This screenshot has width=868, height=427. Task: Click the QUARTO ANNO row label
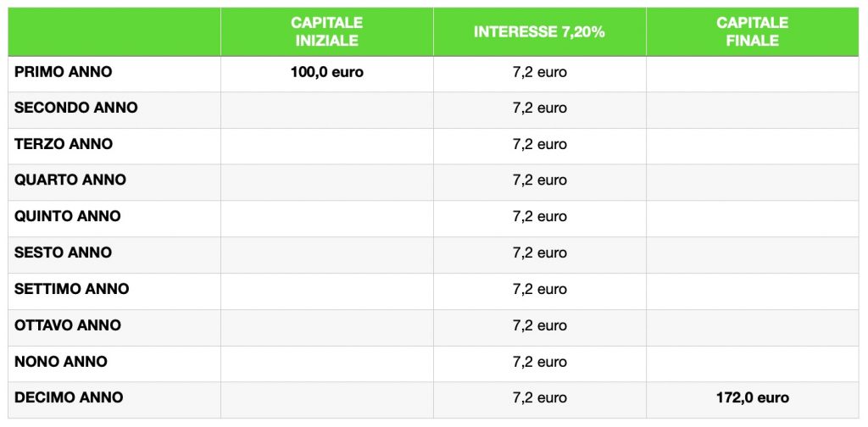tap(70, 180)
